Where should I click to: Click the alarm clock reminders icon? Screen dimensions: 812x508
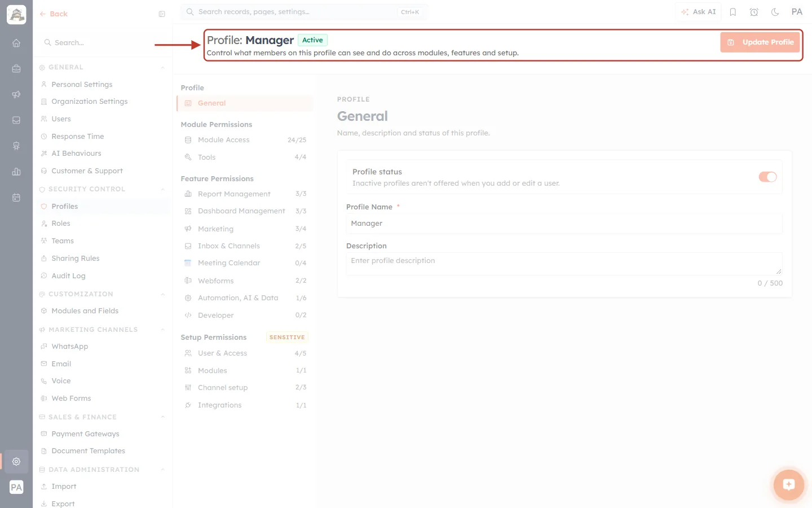tap(754, 12)
